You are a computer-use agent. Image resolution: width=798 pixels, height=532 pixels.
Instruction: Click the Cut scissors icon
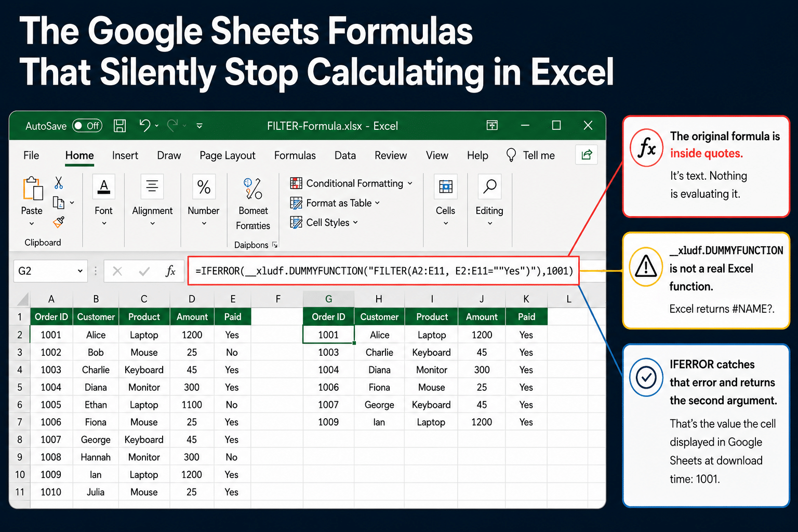coord(59,183)
